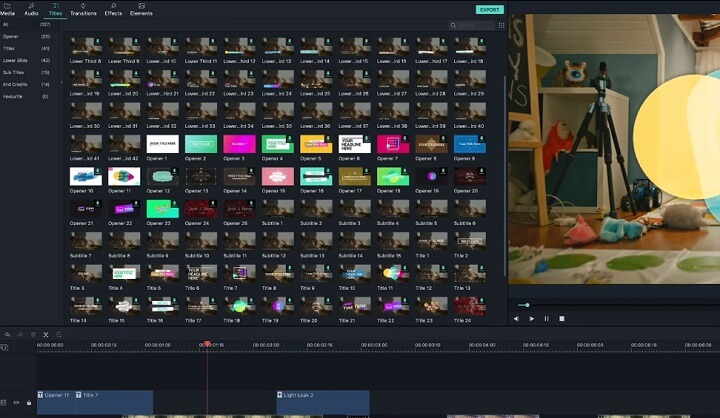Select the pink Opener 3 thumbnail

coord(239,144)
